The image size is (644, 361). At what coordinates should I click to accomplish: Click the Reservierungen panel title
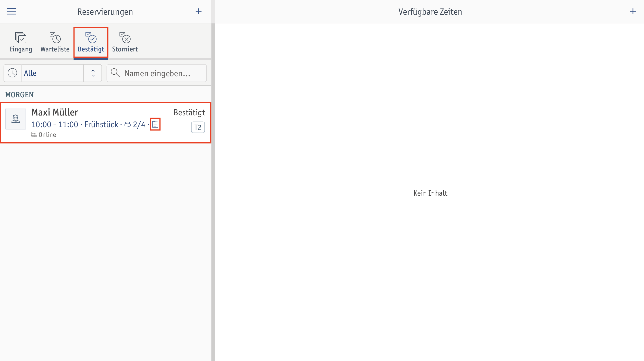[105, 12]
